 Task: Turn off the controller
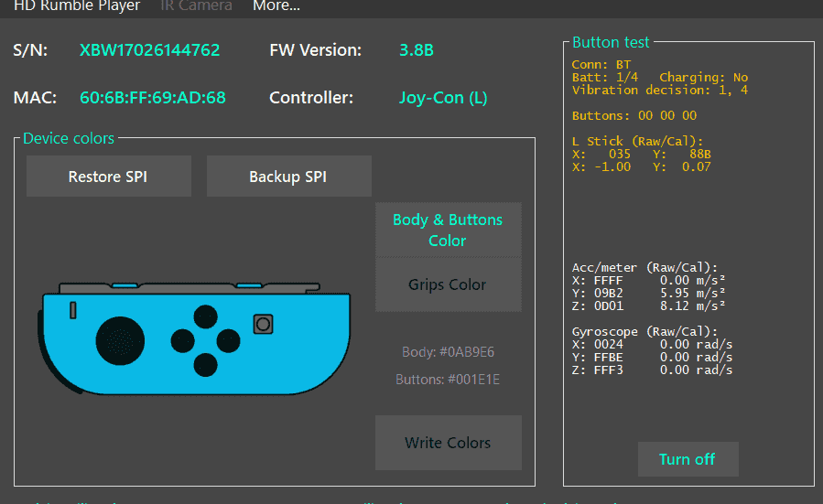(688, 459)
